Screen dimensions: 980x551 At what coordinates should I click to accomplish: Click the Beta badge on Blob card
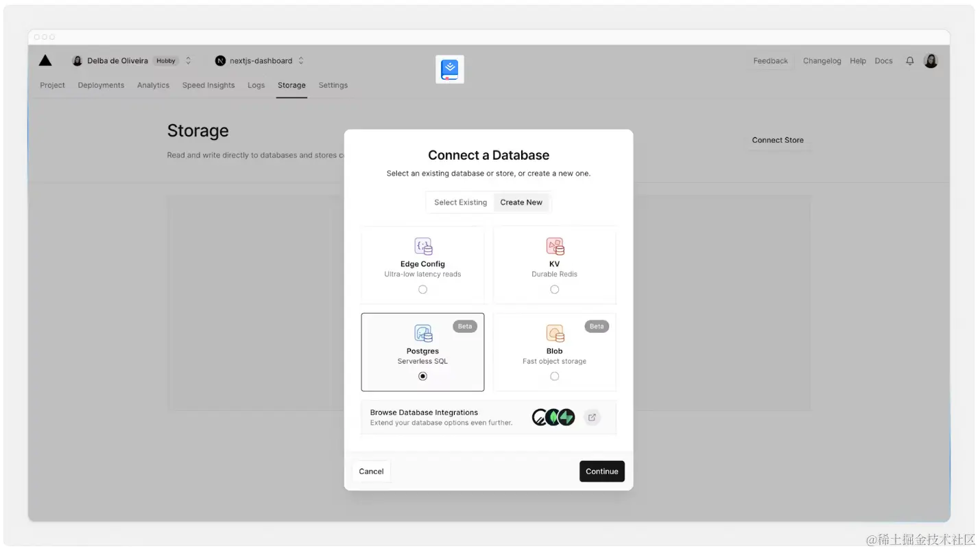tap(597, 326)
